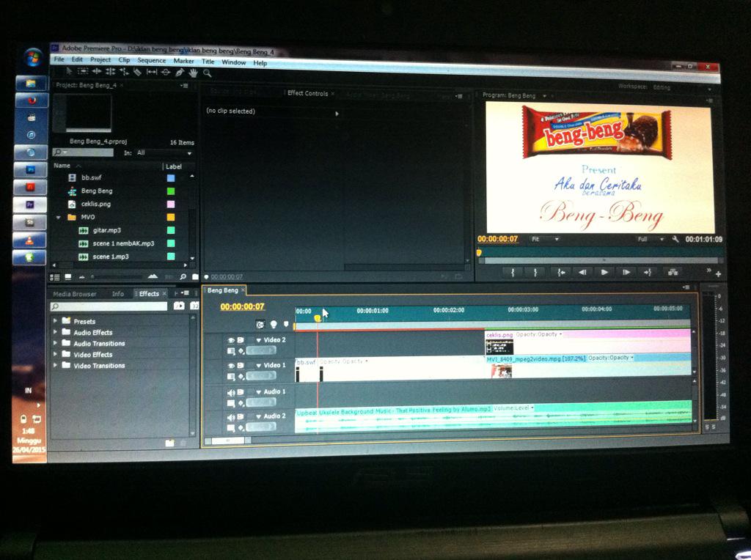Screen dimensions: 751x560
Task: Select the Track Select tool
Action: click(83, 71)
